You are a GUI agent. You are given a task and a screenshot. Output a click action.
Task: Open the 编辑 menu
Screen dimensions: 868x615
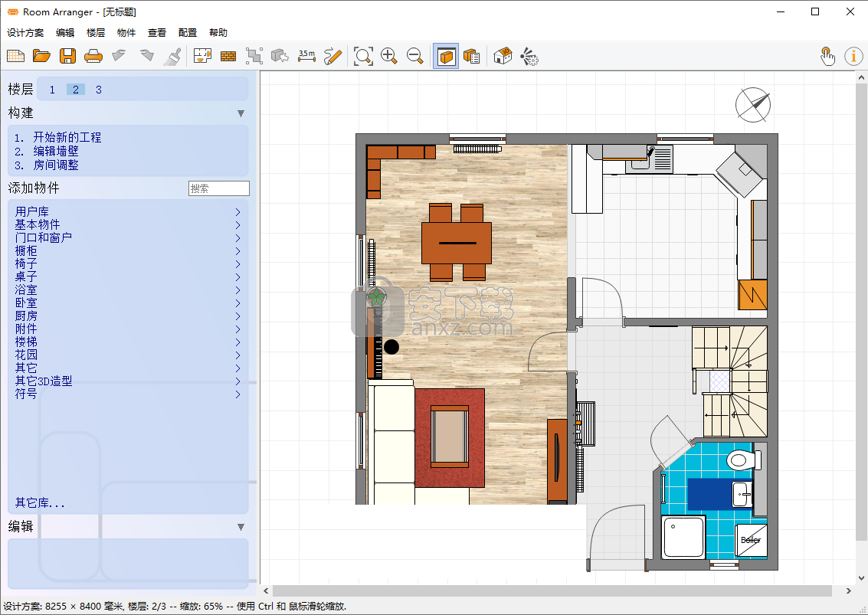[65, 33]
